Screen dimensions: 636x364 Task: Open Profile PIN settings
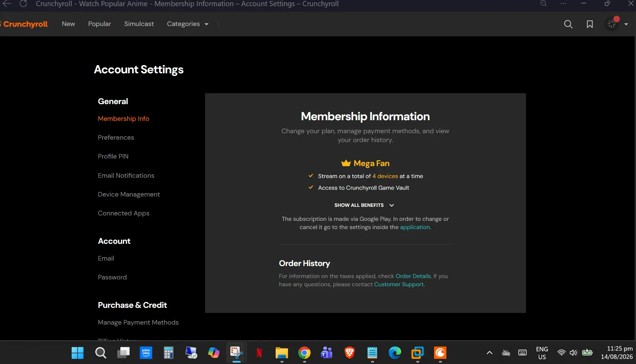113,156
